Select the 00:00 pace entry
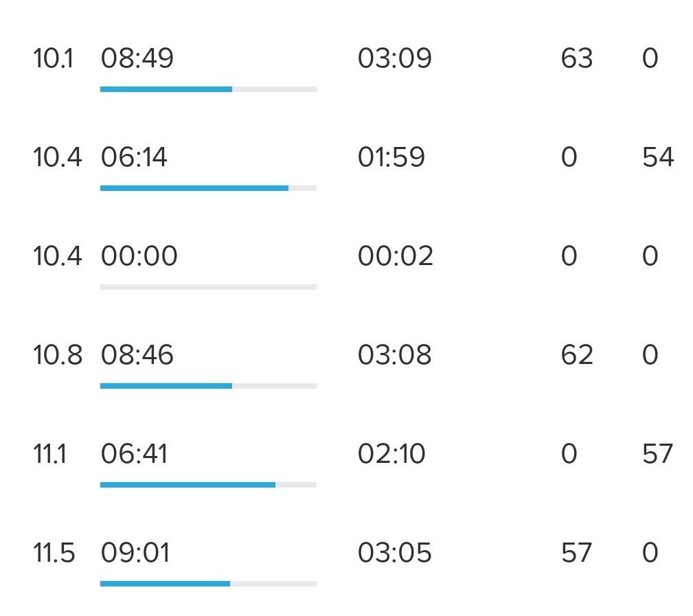The image size is (693, 616). pos(139,256)
